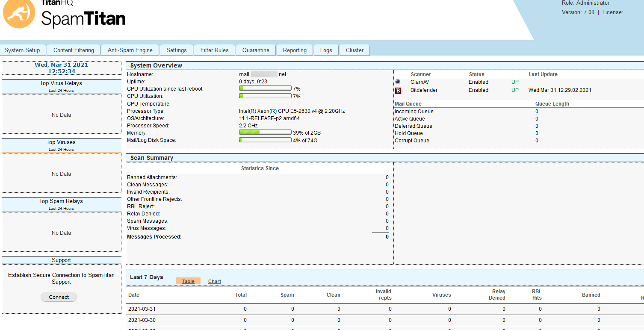Click the Intel Xeon processor type value
The width and height of the screenshot is (644, 330).
click(292, 111)
